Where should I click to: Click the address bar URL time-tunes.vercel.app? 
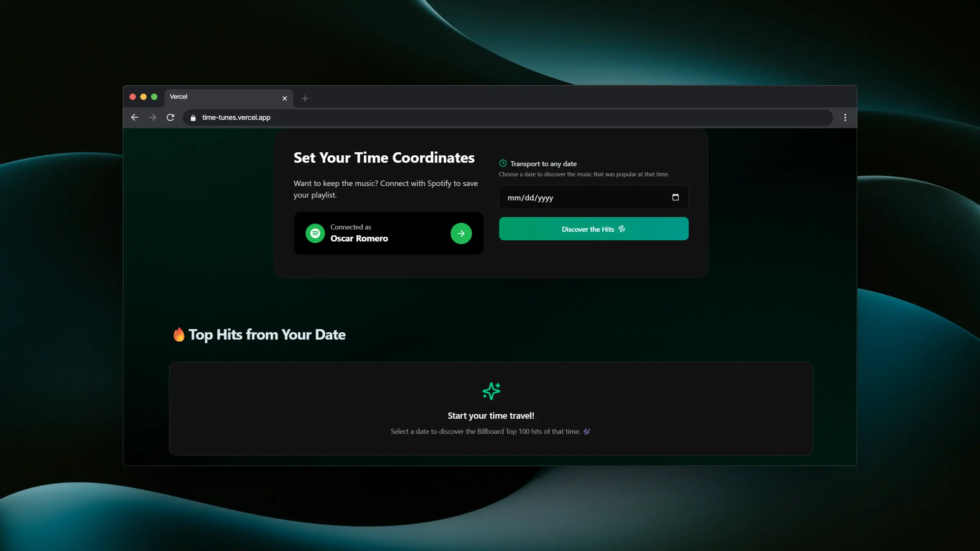[236, 117]
